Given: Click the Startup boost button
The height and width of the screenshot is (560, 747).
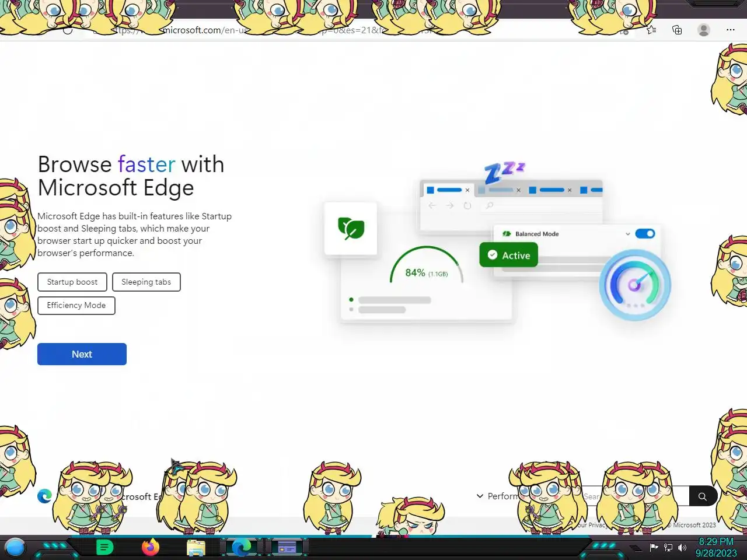Looking at the screenshot, I should click(72, 282).
